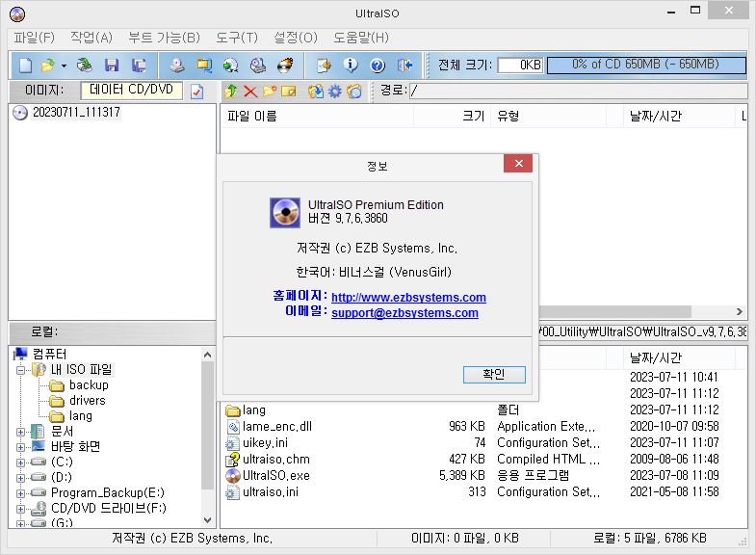The image size is (756, 555).
Task: Click the Make CD/DVD Image drive icon
Action: click(177, 66)
